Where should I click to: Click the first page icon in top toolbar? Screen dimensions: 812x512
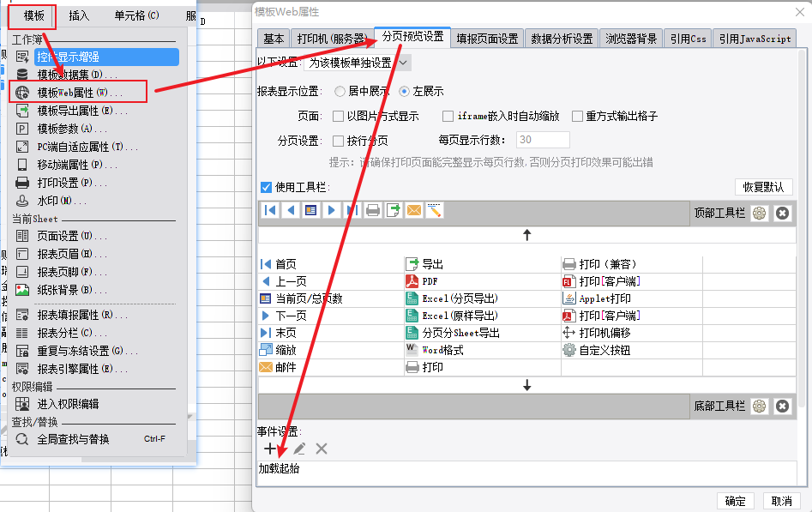coord(270,210)
